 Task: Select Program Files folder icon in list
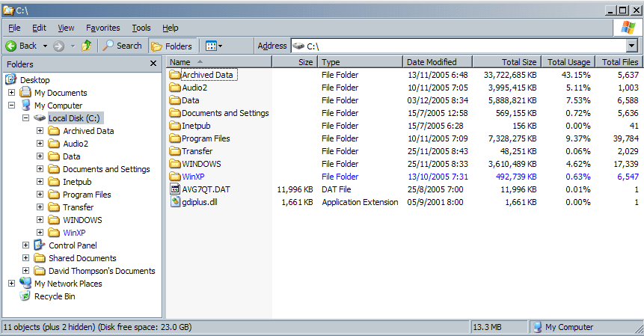pyautogui.click(x=175, y=138)
